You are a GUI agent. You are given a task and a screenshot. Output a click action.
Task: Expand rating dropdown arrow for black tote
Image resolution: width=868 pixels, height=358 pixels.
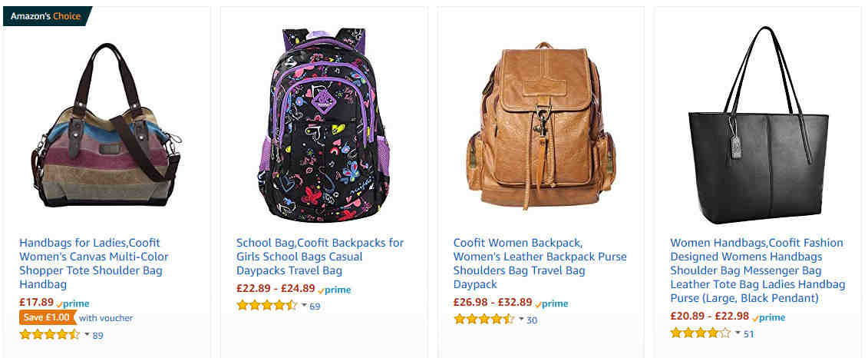pyautogui.click(x=738, y=333)
